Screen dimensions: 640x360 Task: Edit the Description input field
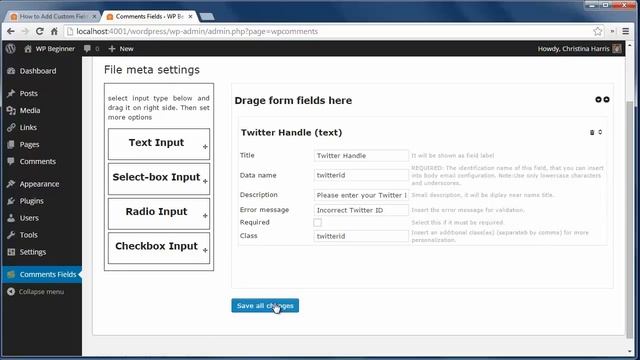point(361,195)
